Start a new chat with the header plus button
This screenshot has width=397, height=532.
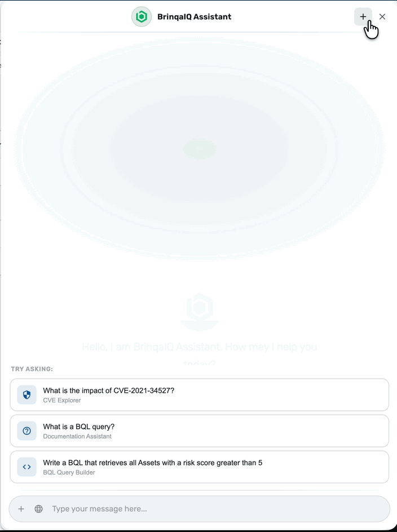click(x=363, y=17)
